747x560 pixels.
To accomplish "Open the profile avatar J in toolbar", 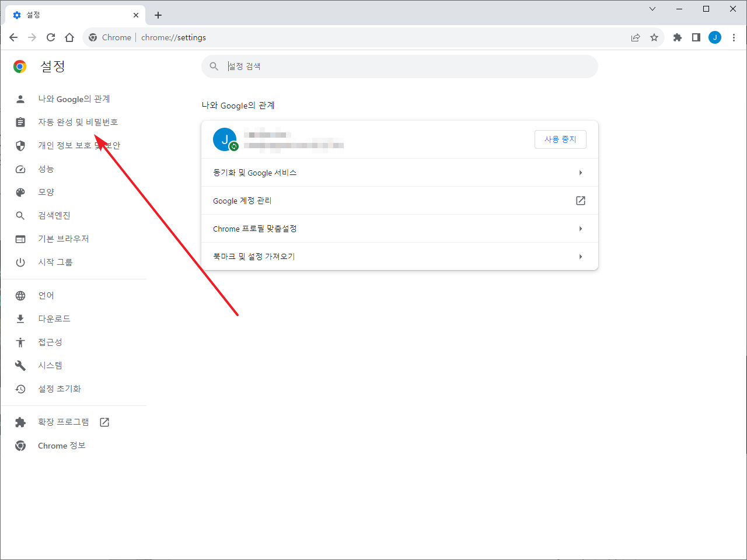I will click(x=715, y=37).
